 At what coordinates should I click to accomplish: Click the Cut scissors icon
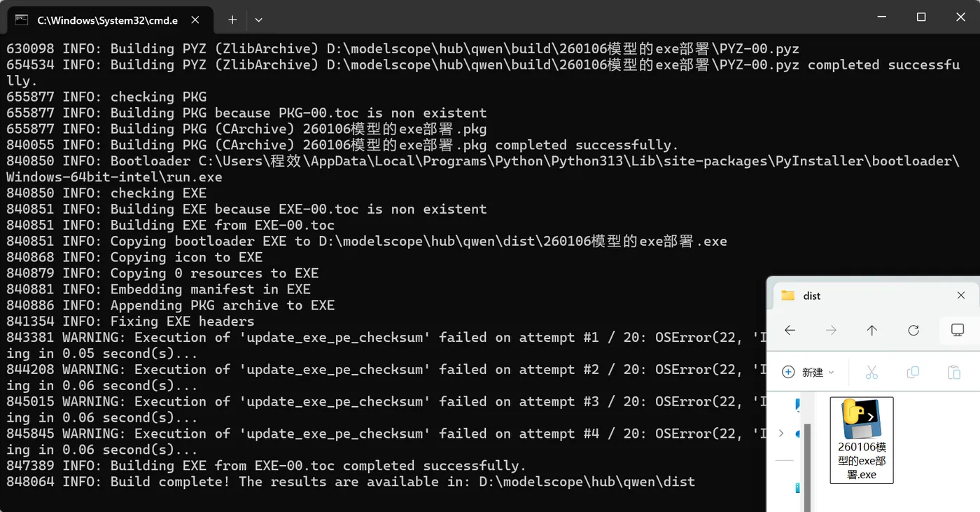coord(871,372)
